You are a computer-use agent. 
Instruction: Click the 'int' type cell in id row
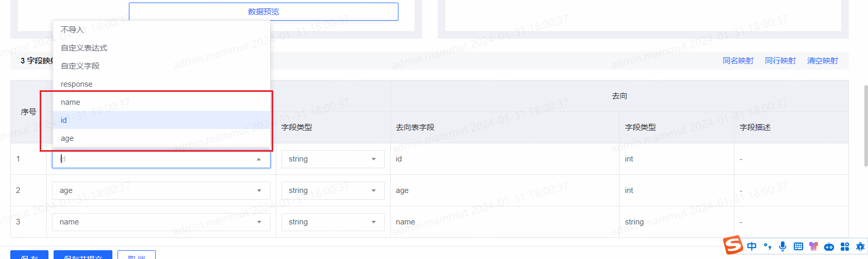pos(677,159)
